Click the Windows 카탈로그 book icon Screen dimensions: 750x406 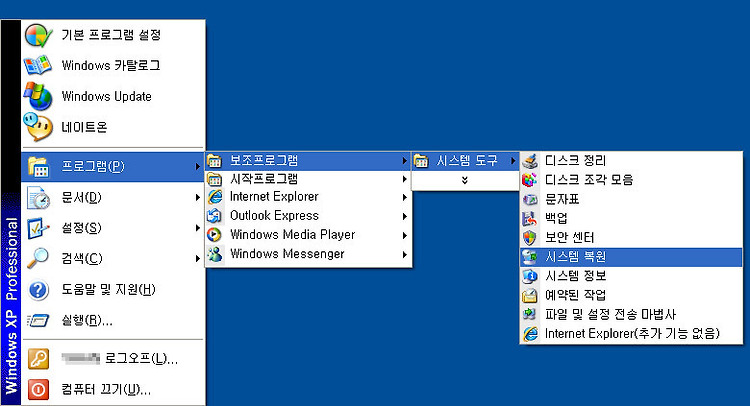(x=38, y=66)
